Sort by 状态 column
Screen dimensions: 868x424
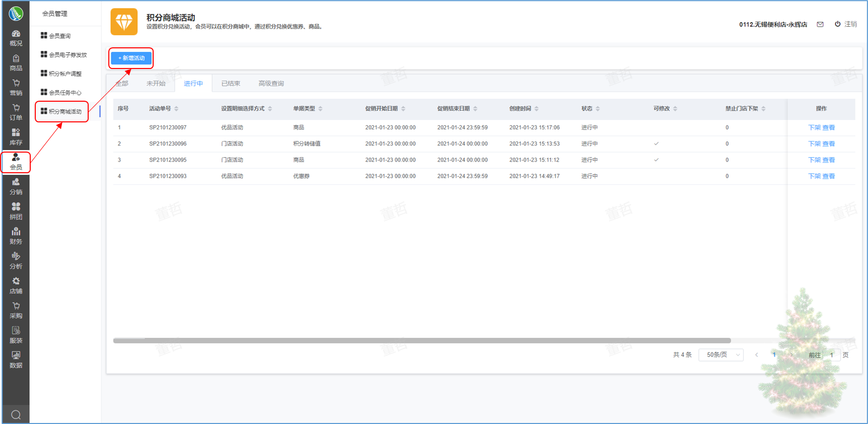[x=597, y=109]
